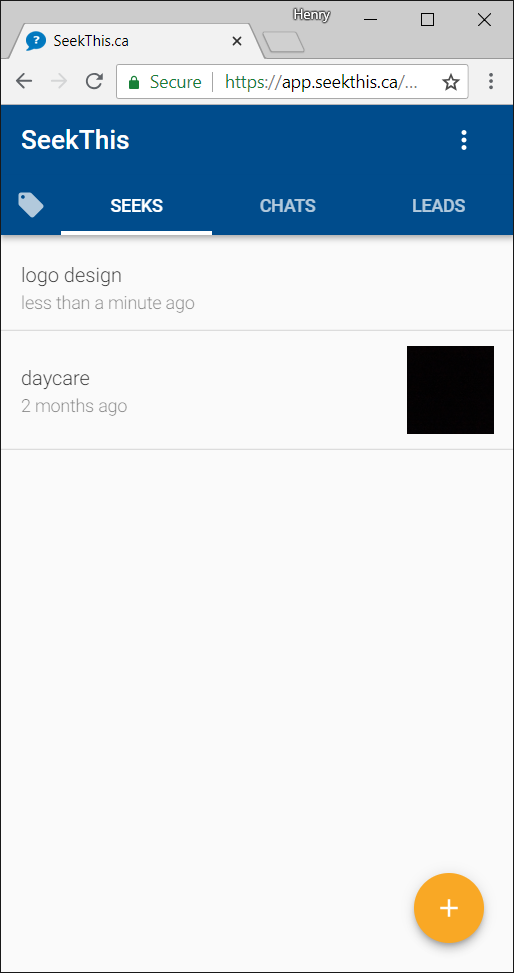
Task: Switch to the LEADS tab
Action: 438,206
